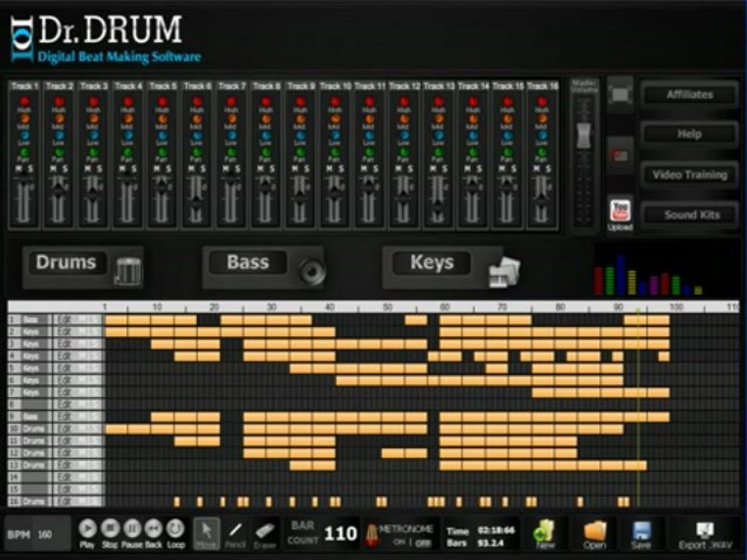
Task: Click Track 2 orange Mid knob
Action: (x=58, y=118)
